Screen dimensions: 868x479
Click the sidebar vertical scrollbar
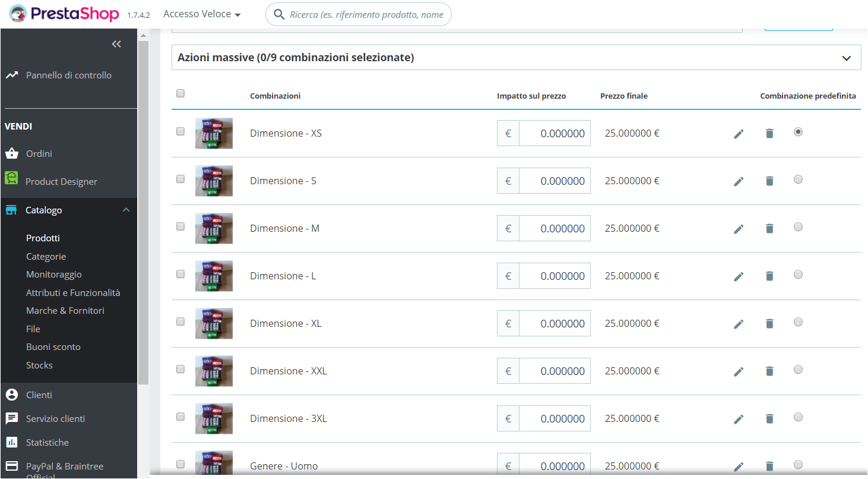(x=143, y=214)
